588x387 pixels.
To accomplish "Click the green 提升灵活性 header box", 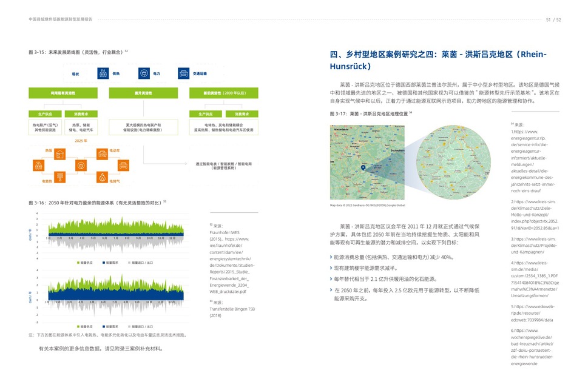I will (x=143, y=93).
